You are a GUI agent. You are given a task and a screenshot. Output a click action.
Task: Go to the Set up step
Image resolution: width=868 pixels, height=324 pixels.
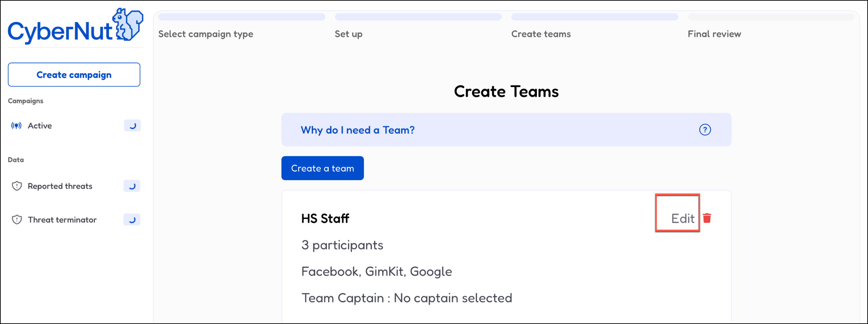(x=348, y=34)
